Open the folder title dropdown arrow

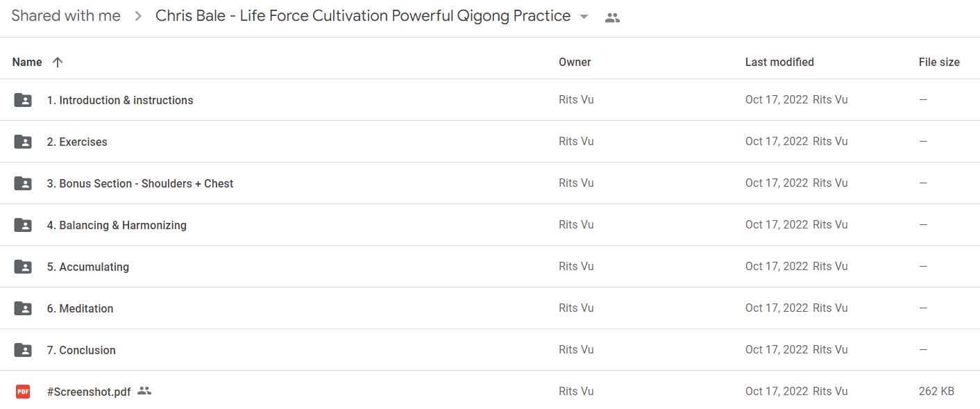coord(584,17)
